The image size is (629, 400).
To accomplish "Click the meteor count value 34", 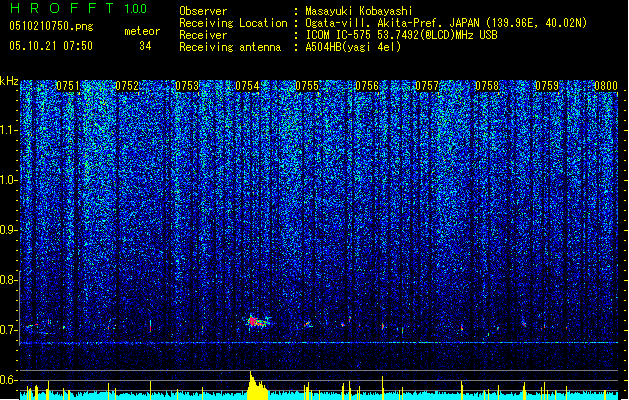I will (x=145, y=46).
